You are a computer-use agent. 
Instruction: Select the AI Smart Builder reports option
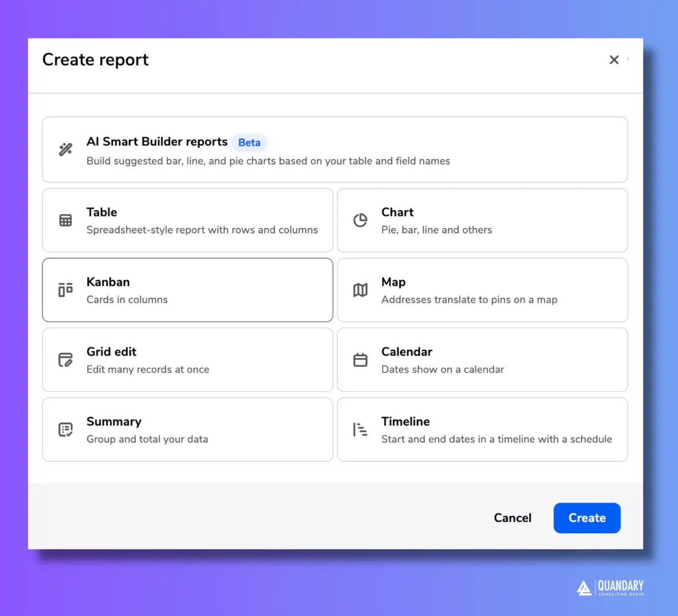[334, 149]
